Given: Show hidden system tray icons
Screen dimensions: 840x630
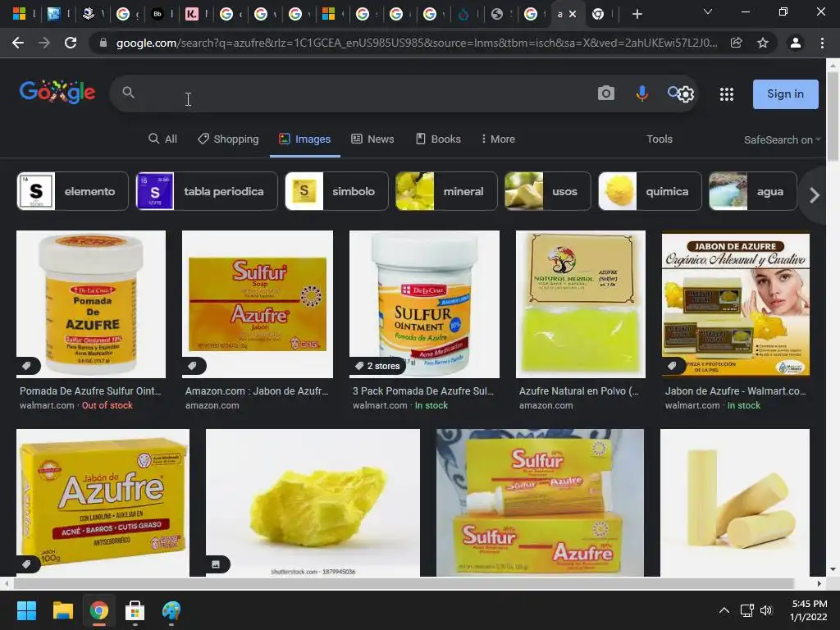Looking at the screenshot, I should coord(724,610).
